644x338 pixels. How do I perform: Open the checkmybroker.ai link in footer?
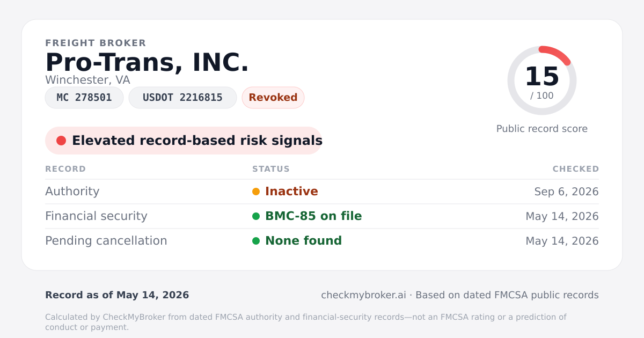(363, 295)
